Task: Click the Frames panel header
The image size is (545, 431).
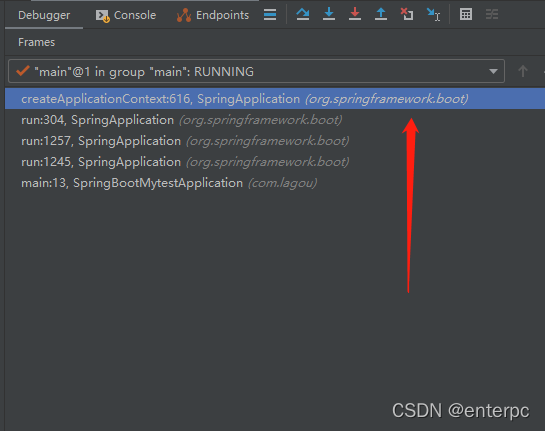Action: 36,42
